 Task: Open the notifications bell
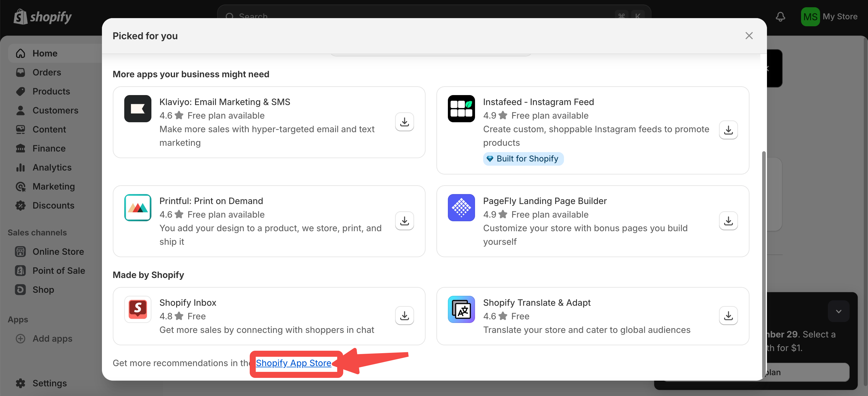pos(781,17)
